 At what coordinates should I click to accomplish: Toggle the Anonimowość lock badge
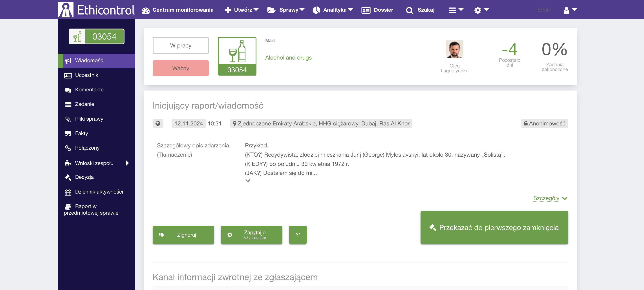coord(544,123)
